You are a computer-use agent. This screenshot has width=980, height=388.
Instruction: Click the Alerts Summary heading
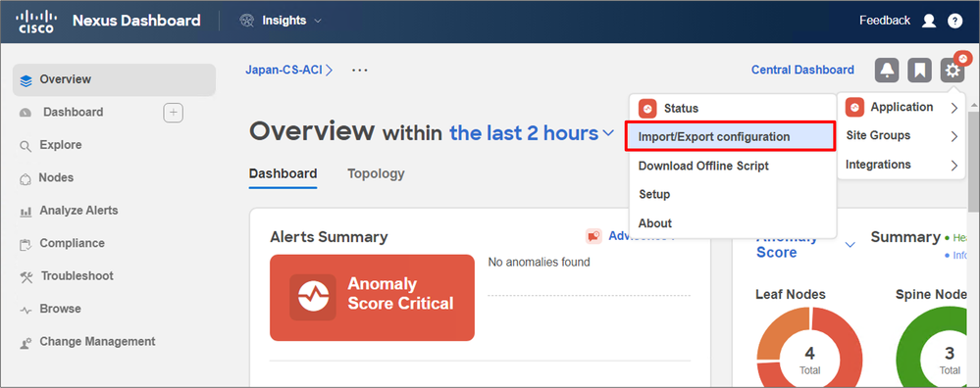point(329,237)
